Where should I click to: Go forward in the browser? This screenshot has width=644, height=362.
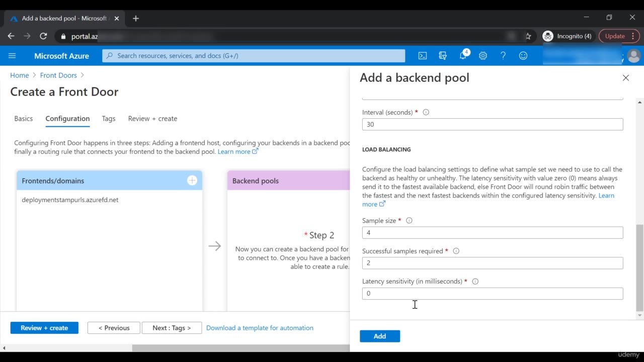point(27,36)
